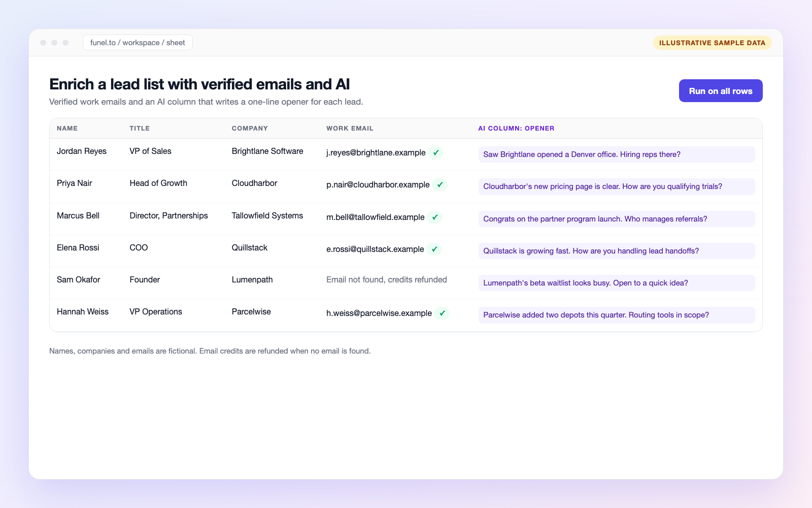This screenshot has height=508, width=812.
Task: Open the Brightlane Denver office opener
Action: point(617,154)
